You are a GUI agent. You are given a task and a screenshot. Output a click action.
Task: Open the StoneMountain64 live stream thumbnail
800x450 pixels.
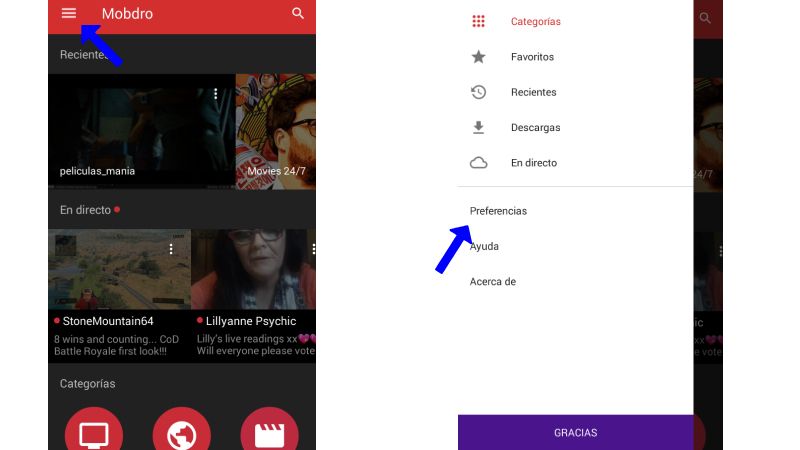pos(119,269)
